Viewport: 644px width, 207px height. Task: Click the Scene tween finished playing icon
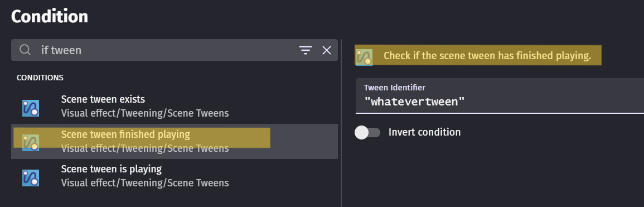click(x=31, y=143)
